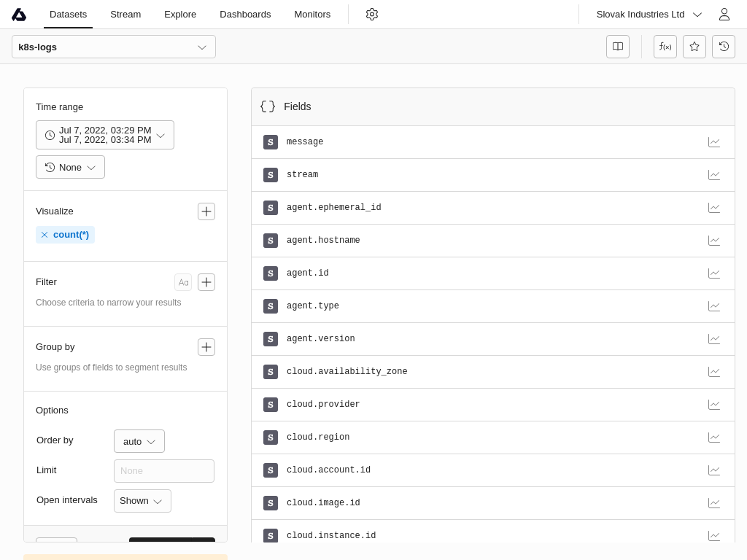
Task: Open the query history clock icon
Action: [724, 47]
